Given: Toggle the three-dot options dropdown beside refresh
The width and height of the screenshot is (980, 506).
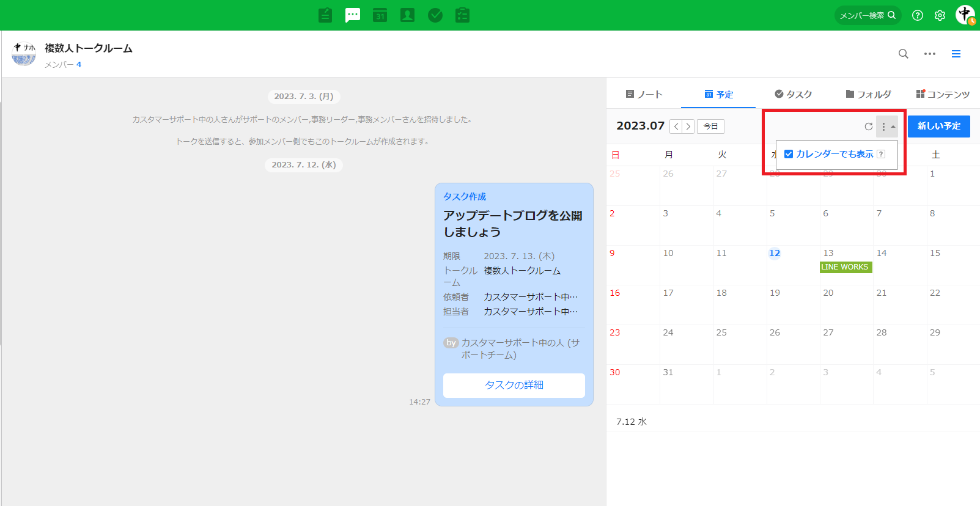Looking at the screenshot, I should pyautogui.click(x=886, y=127).
